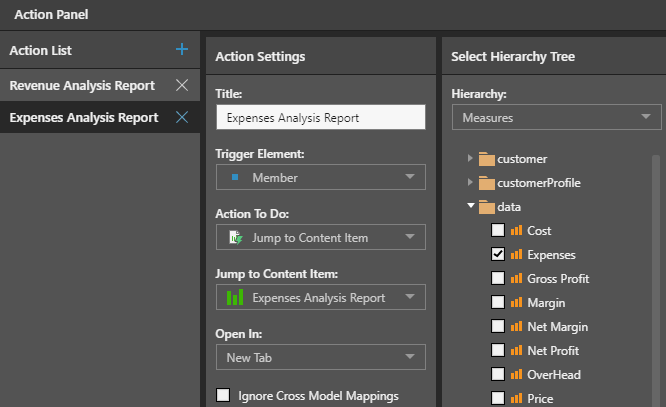Check the Margin measure checkbox

click(498, 302)
